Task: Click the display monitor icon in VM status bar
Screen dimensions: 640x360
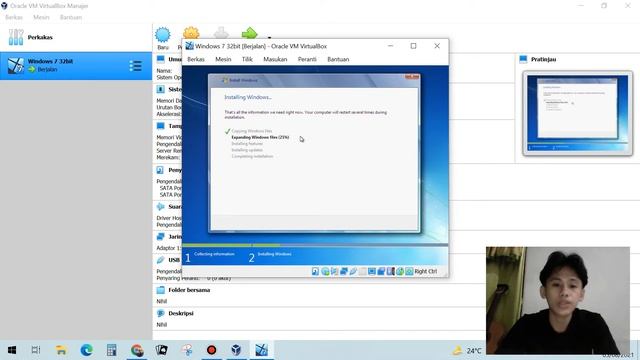Action: click(x=372, y=271)
